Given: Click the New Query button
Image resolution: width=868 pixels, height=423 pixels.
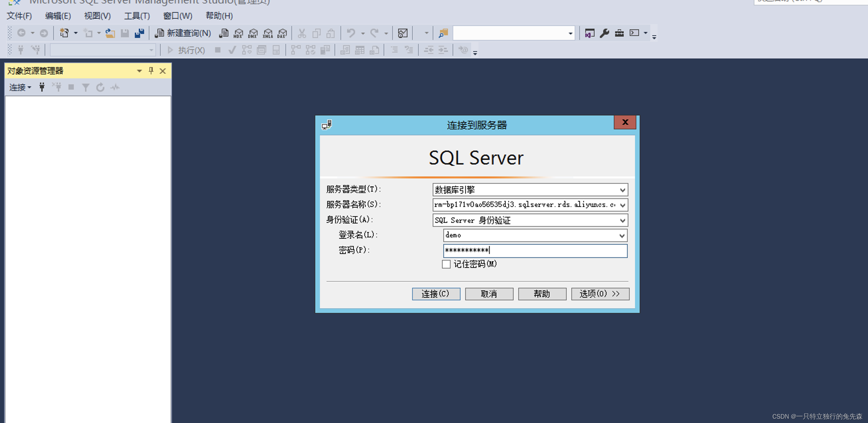Looking at the screenshot, I should click(183, 33).
